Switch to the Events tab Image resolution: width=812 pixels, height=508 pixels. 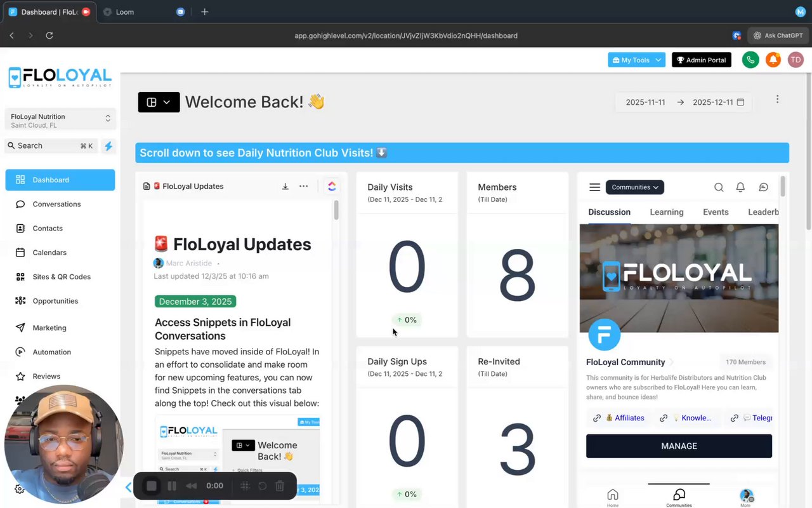click(x=716, y=212)
